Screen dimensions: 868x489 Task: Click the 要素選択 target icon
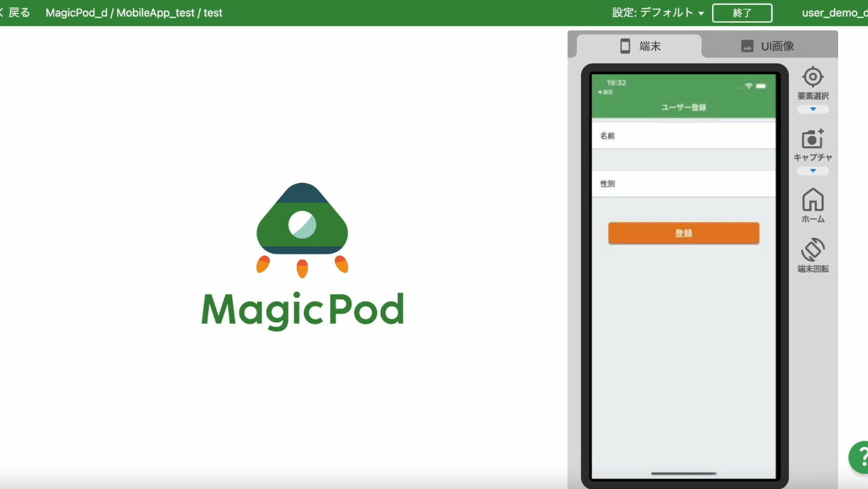[813, 77]
